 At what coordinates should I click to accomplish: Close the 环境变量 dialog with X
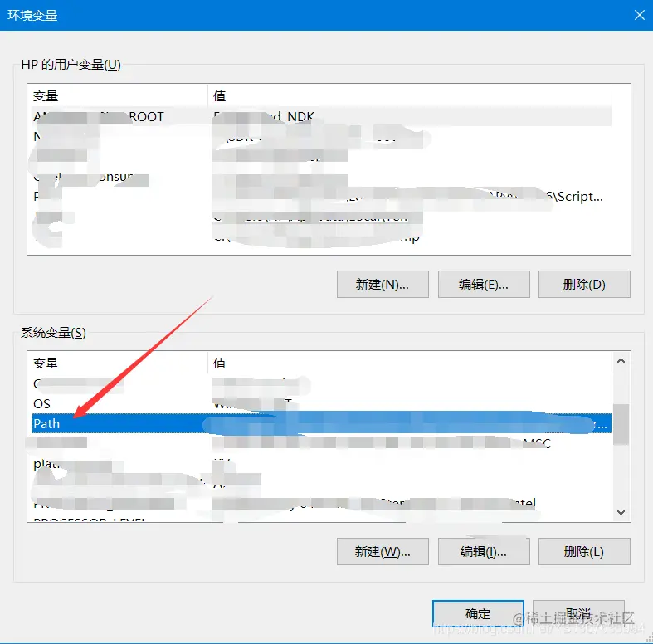pos(639,16)
